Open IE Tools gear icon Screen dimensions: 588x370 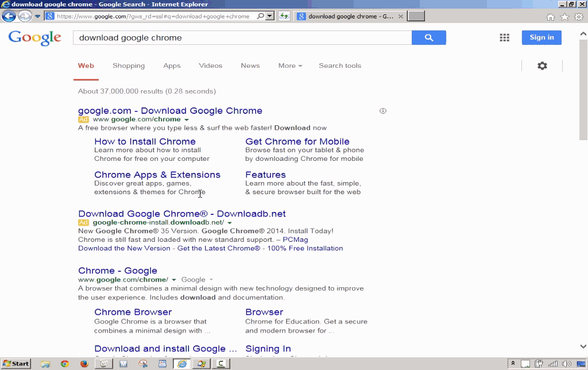[x=579, y=17]
